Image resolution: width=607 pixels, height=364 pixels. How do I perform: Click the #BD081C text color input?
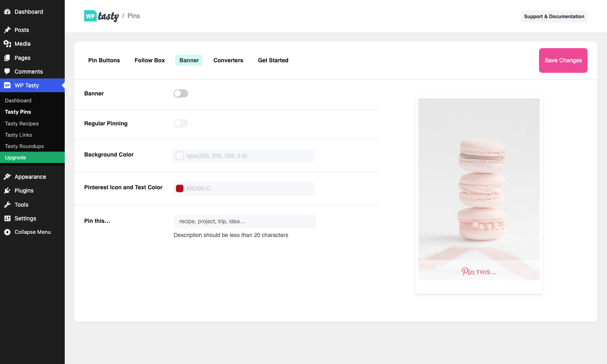(244, 188)
